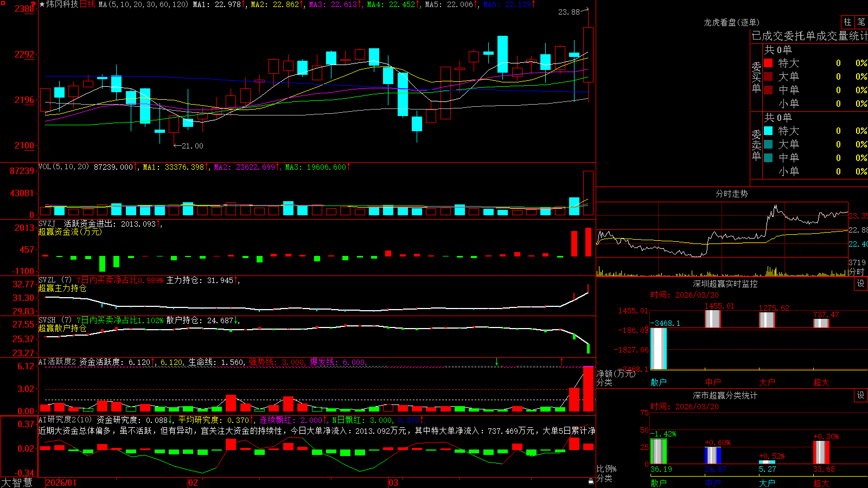This screenshot has height=488, width=868.
Task: Click the green 36.19 散户 bar in 分类统计
Action: click(659, 451)
